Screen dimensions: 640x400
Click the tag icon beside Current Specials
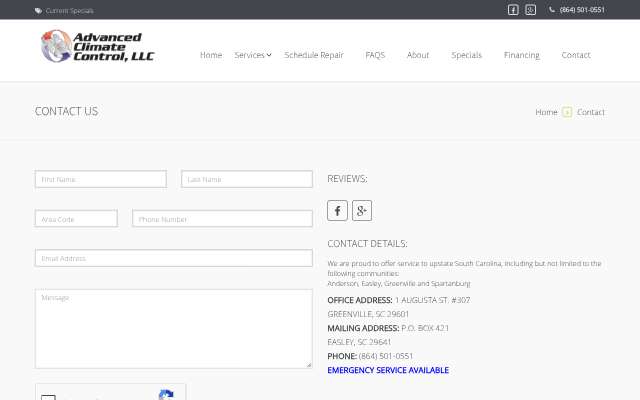[x=38, y=11]
